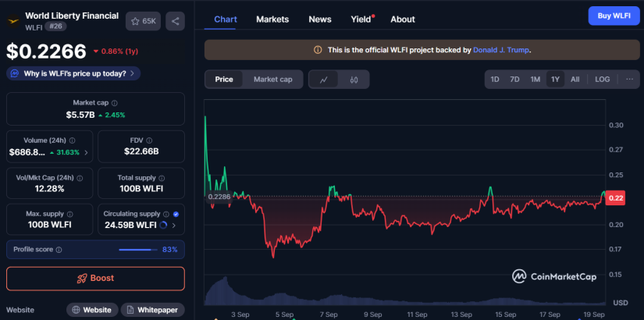This screenshot has width=644, height=320.
Task: Click the circulating supply progress ring icon
Action: [162, 225]
